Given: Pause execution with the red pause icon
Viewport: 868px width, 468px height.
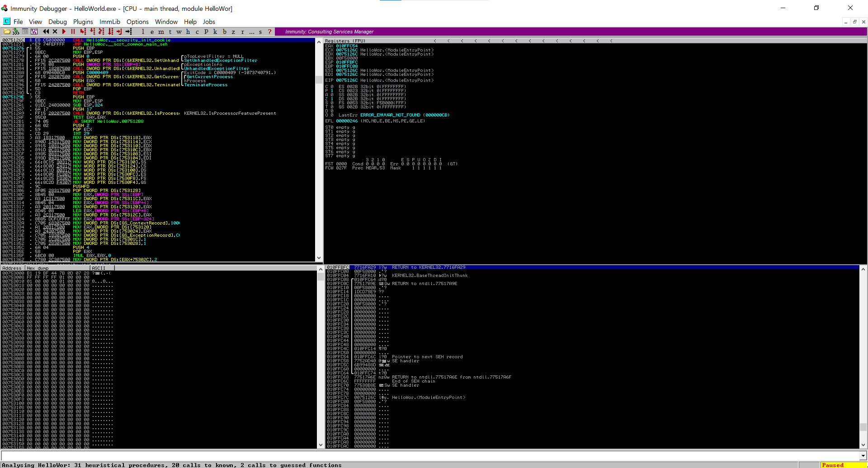Looking at the screenshot, I should (73, 32).
